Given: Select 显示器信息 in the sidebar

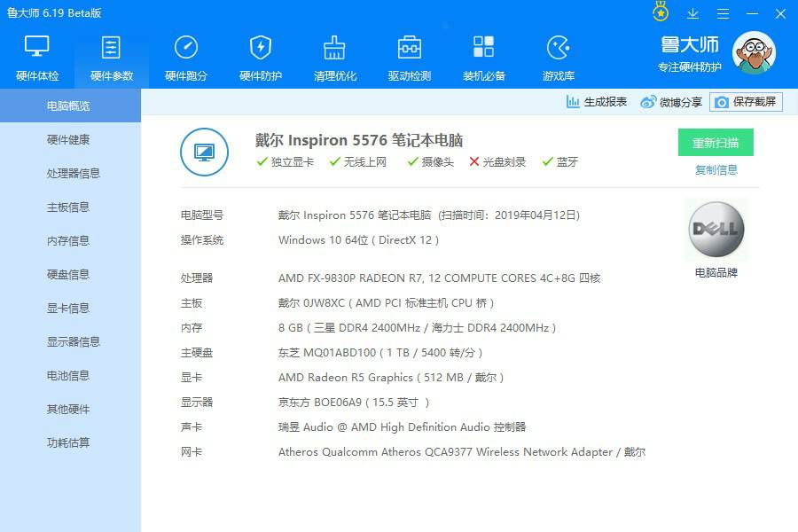Looking at the screenshot, I should coord(70,341).
